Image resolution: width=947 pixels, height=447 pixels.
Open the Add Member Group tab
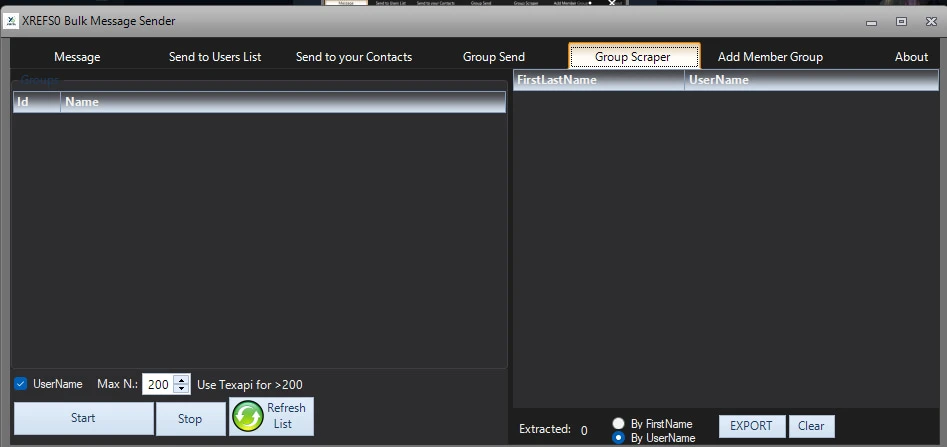pos(770,57)
